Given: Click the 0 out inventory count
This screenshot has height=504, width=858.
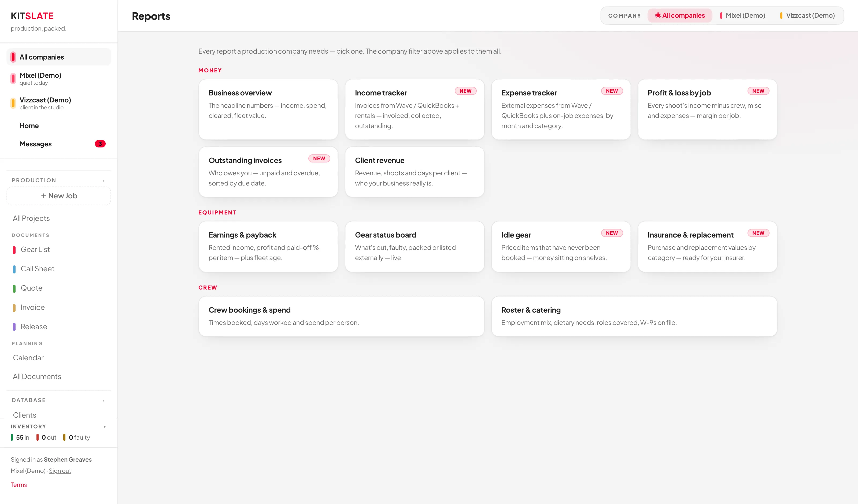Looking at the screenshot, I should [47, 437].
